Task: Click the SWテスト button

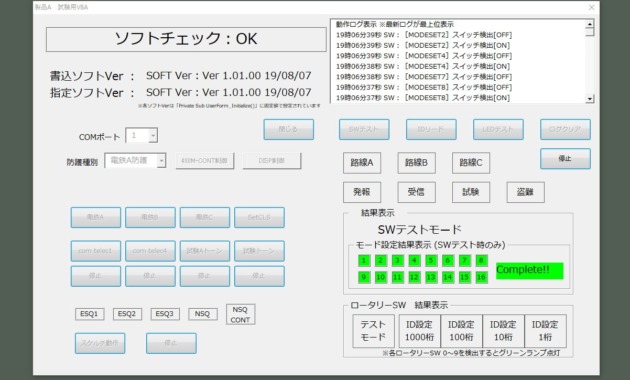Action: tap(364, 129)
